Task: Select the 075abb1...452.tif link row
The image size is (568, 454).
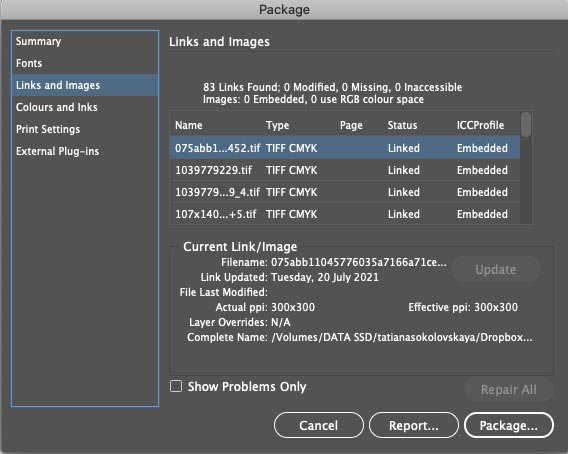Action: click(345, 148)
